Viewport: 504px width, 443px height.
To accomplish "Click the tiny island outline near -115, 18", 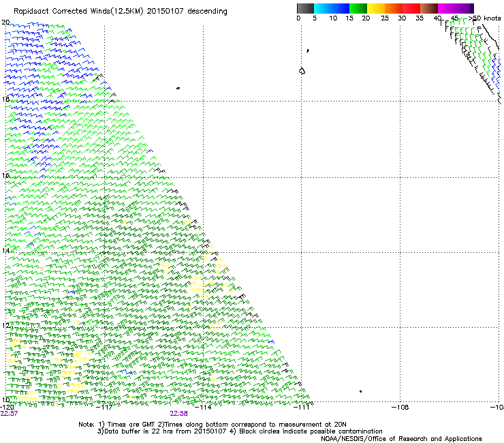I will [178, 88].
